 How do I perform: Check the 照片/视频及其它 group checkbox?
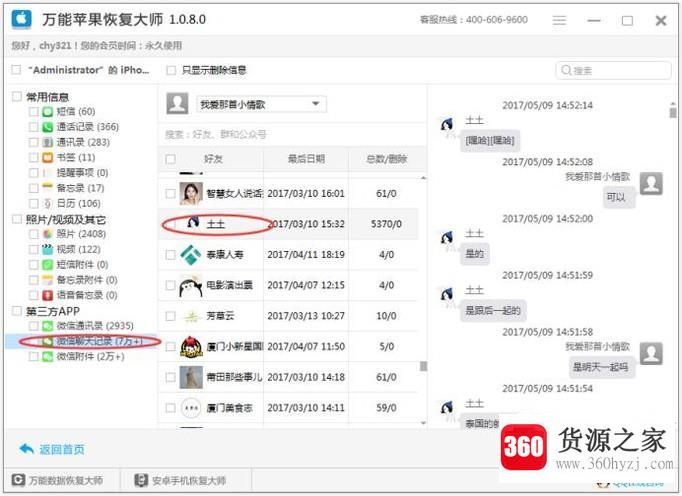pyautogui.click(x=17, y=219)
